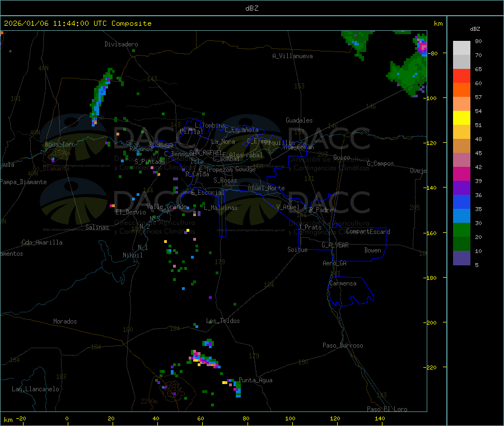
Task: Click the 'Bowen' map label
Action: click(372, 250)
